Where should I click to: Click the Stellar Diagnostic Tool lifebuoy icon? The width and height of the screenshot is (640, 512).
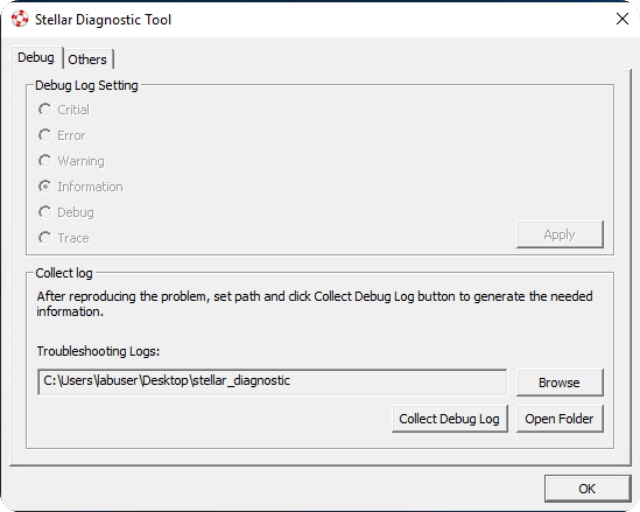coord(20,19)
